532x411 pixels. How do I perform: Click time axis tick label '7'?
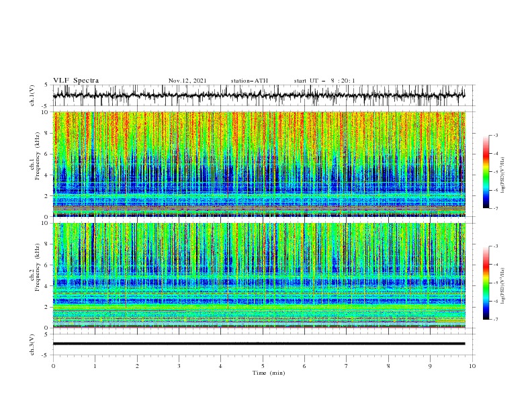pos(347,366)
